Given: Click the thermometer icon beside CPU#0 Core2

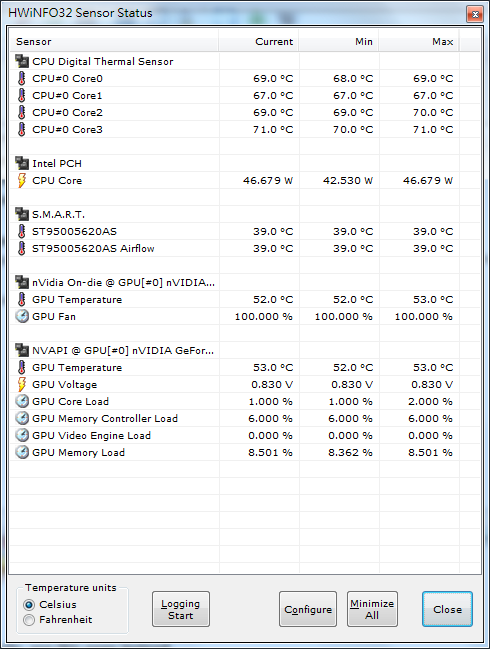Looking at the screenshot, I should pos(22,112).
